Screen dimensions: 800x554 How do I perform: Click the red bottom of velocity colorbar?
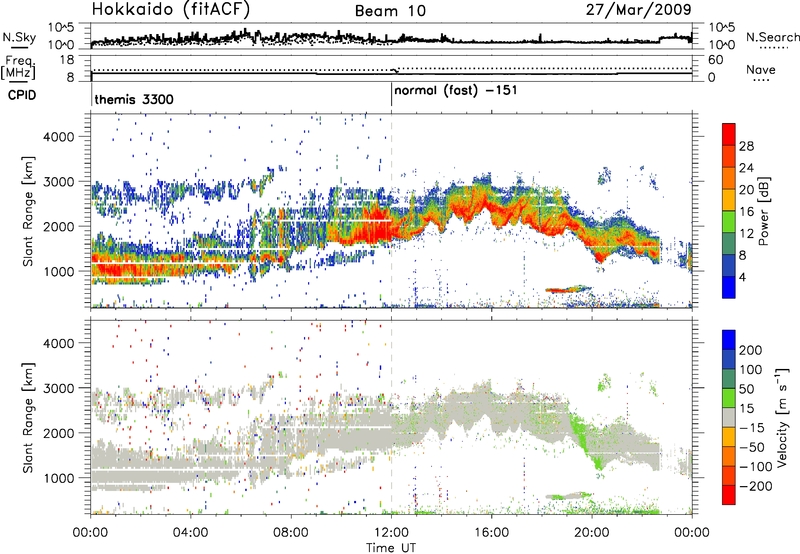pos(729,495)
